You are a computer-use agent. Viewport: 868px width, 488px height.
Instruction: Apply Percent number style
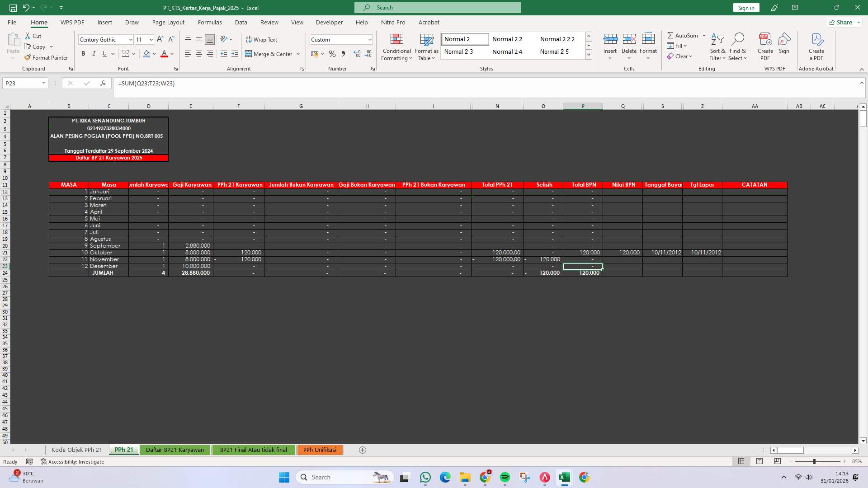(332, 54)
